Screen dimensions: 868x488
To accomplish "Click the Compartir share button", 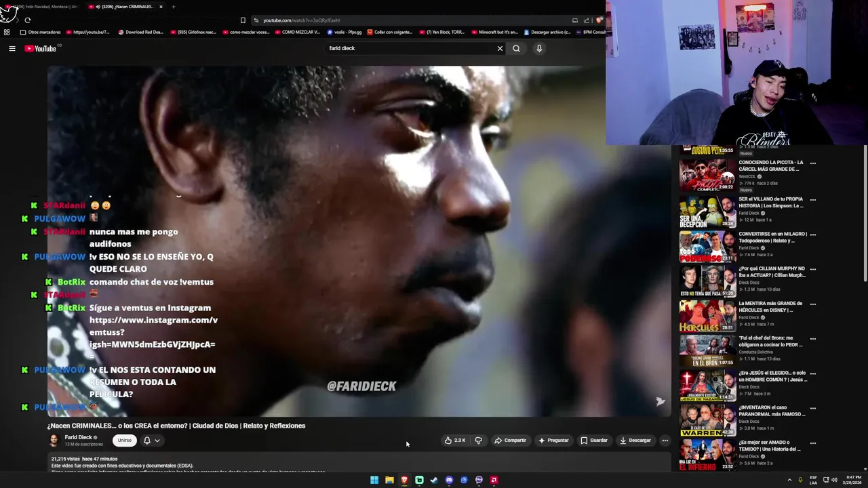I will (510, 441).
